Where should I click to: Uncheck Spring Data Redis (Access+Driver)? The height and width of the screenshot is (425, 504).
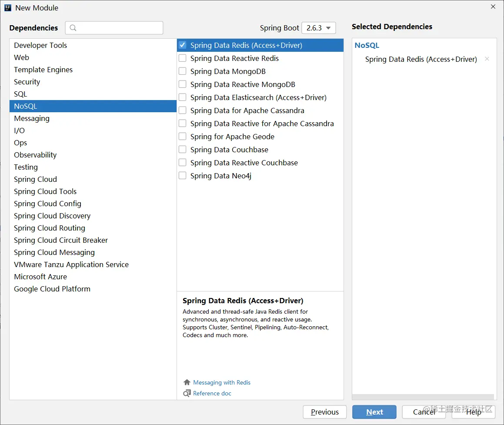click(182, 45)
